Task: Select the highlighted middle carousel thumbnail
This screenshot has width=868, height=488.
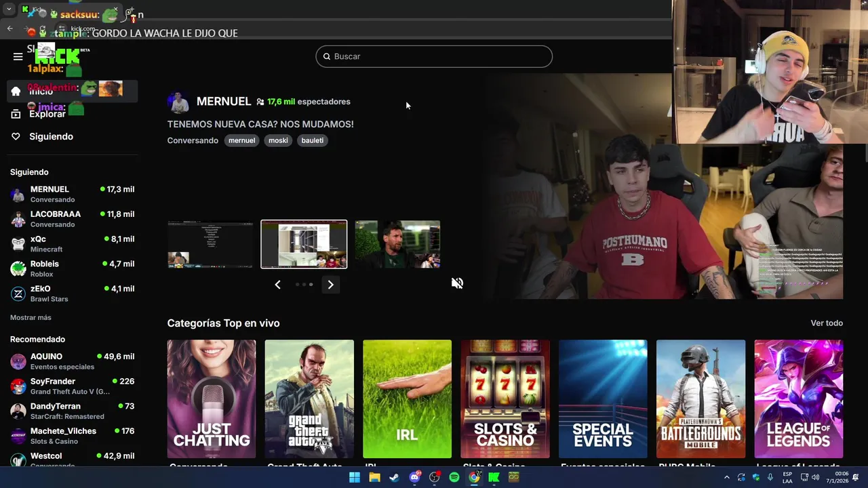Action: tap(304, 244)
